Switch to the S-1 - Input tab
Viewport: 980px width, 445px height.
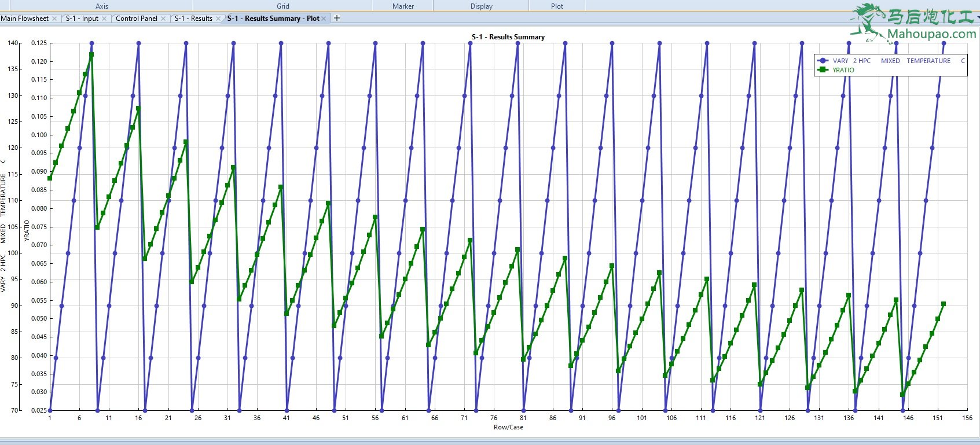point(82,19)
